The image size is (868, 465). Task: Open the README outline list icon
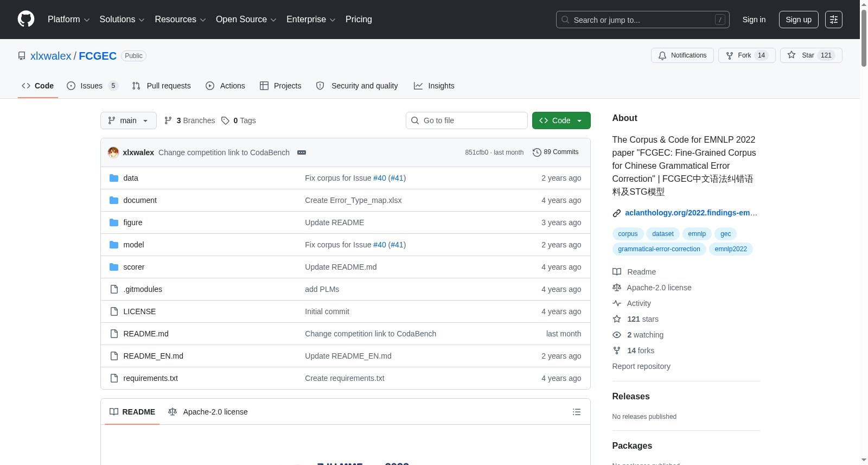click(577, 412)
